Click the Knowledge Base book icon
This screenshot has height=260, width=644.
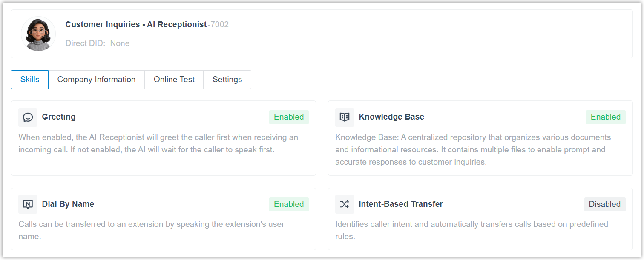click(345, 117)
